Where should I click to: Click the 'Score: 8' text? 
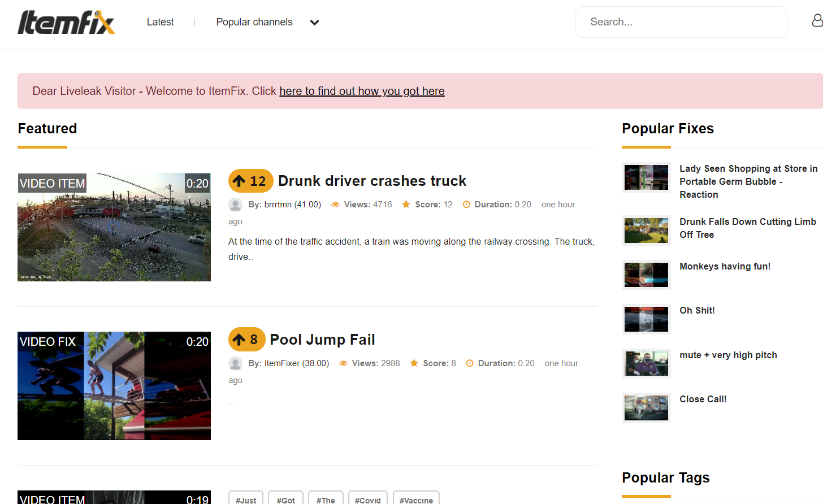[x=439, y=363]
